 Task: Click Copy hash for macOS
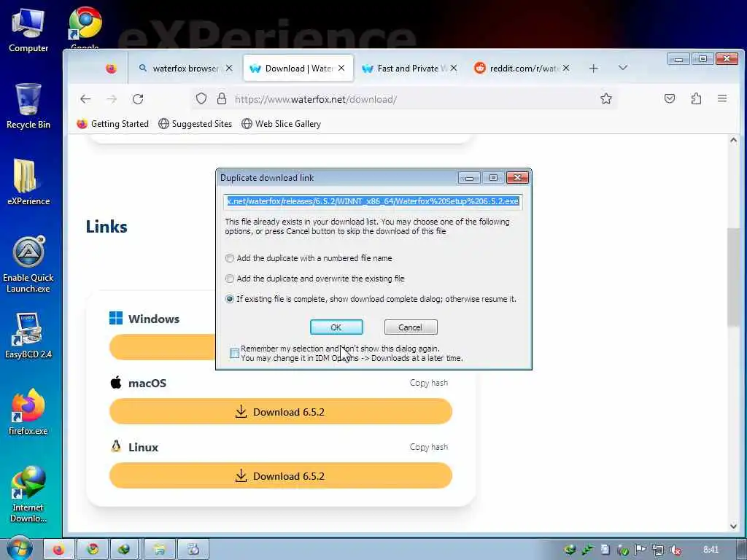tap(429, 383)
